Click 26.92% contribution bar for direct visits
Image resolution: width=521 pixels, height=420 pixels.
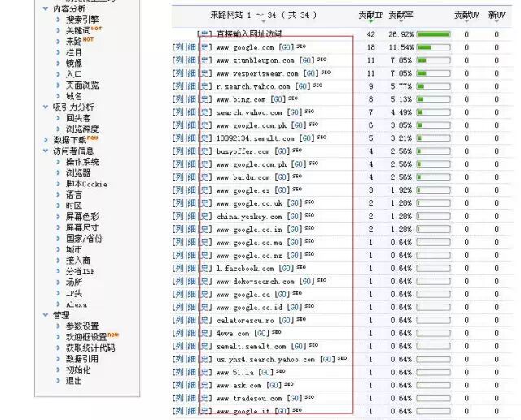click(434, 34)
